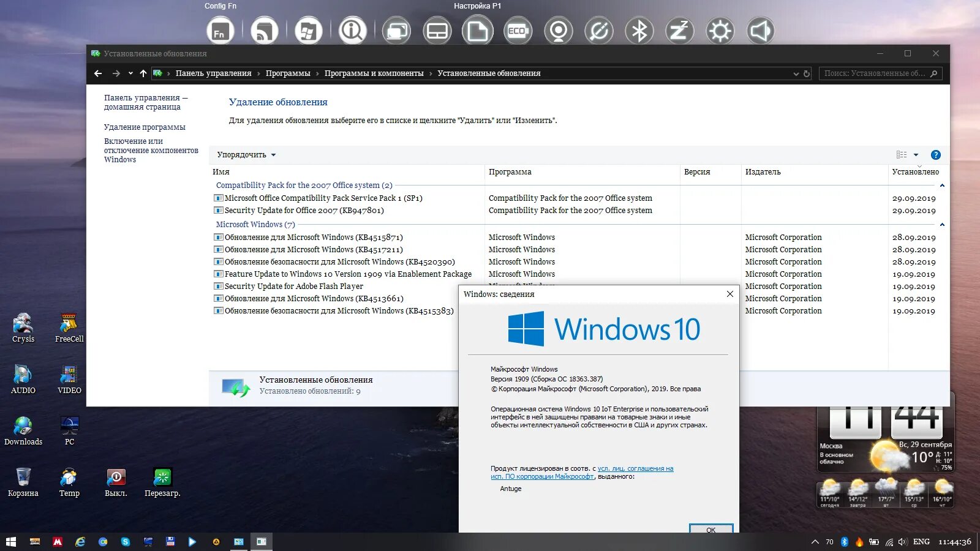Open the FreeCell desktop shortcut
980x551 pixels.
point(69,328)
